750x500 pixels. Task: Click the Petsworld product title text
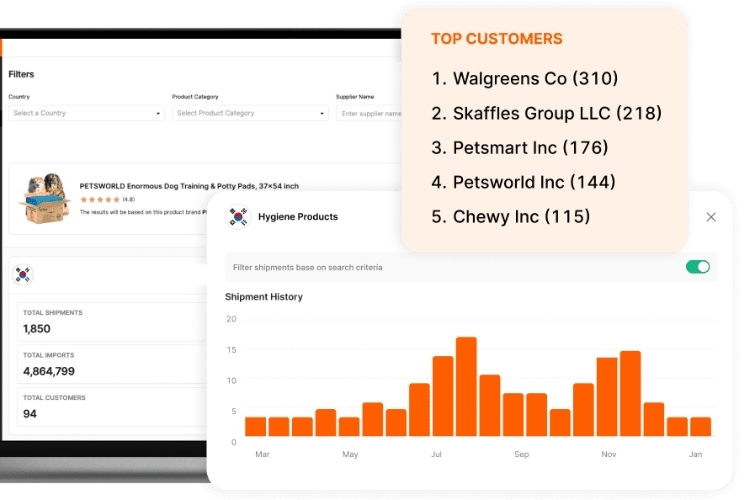click(189, 186)
